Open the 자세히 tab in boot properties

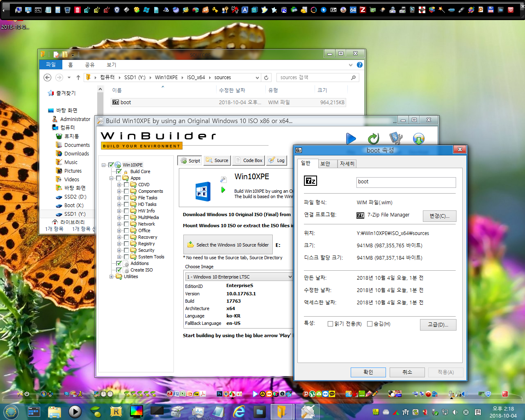tap(347, 164)
